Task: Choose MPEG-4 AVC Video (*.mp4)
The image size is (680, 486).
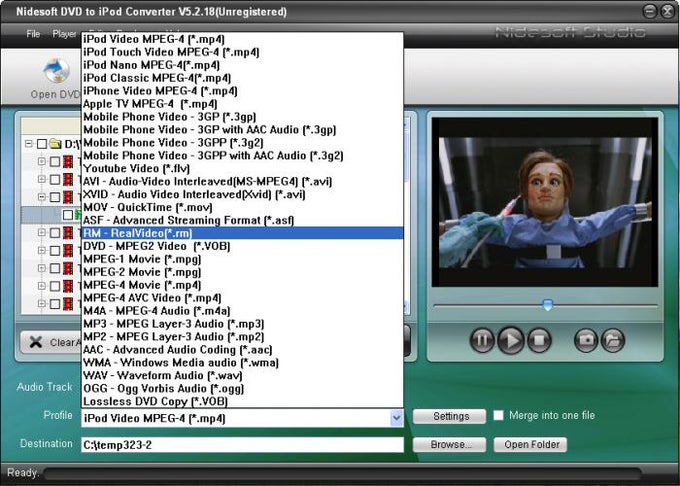Action: click(x=242, y=298)
